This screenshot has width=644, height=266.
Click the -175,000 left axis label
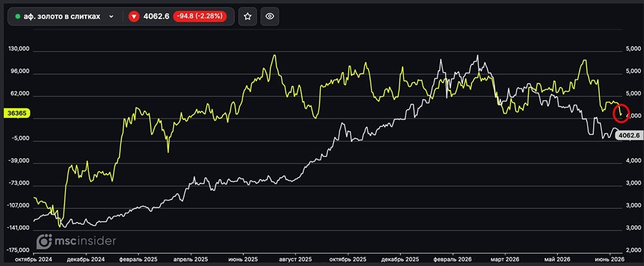point(18,250)
